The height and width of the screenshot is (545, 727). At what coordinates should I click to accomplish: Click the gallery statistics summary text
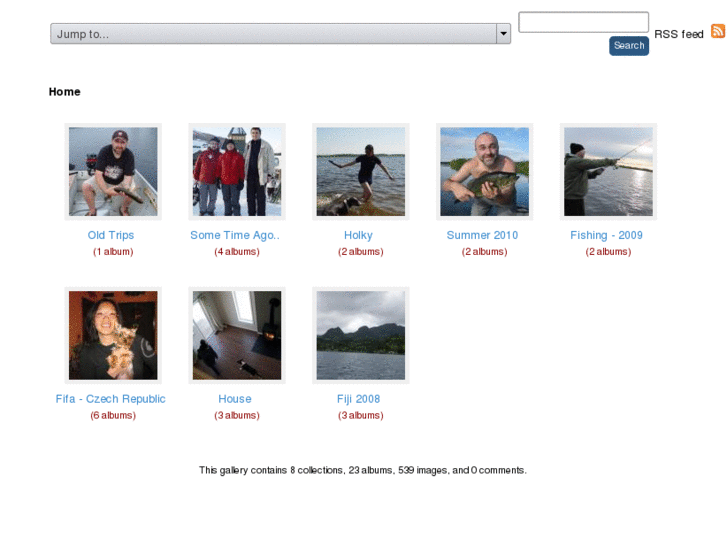pyautogui.click(x=363, y=470)
